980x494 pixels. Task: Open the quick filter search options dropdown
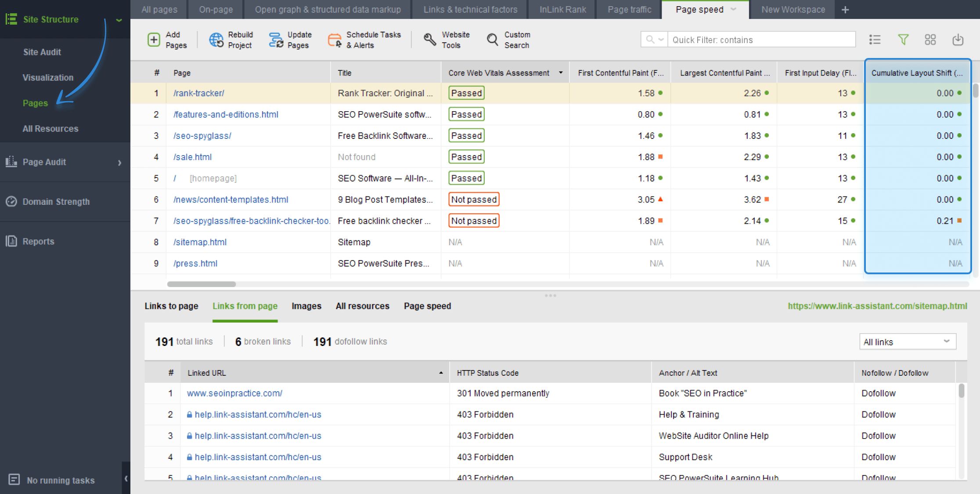(654, 40)
